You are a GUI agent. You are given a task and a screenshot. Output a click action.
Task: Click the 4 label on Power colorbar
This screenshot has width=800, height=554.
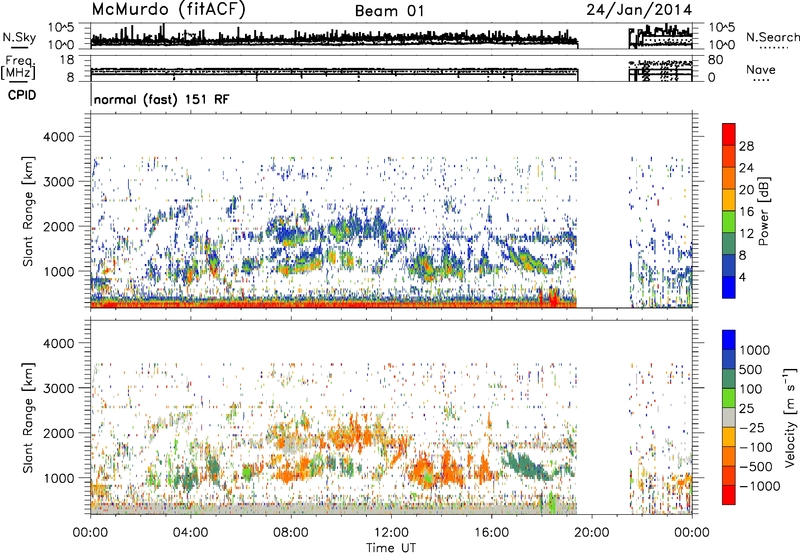tap(742, 278)
